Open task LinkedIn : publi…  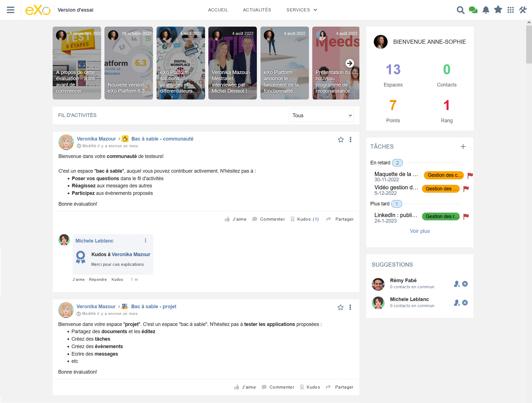pos(396,215)
